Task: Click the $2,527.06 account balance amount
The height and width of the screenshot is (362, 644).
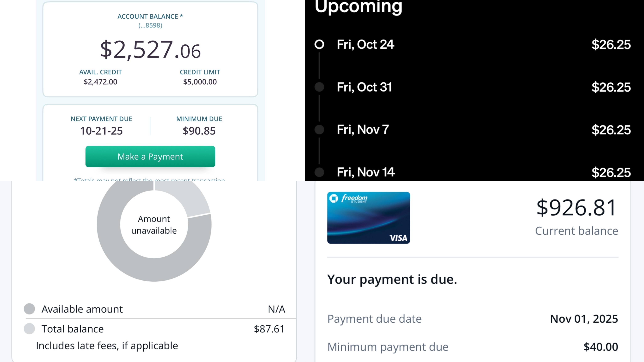Action: (x=150, y=50)
